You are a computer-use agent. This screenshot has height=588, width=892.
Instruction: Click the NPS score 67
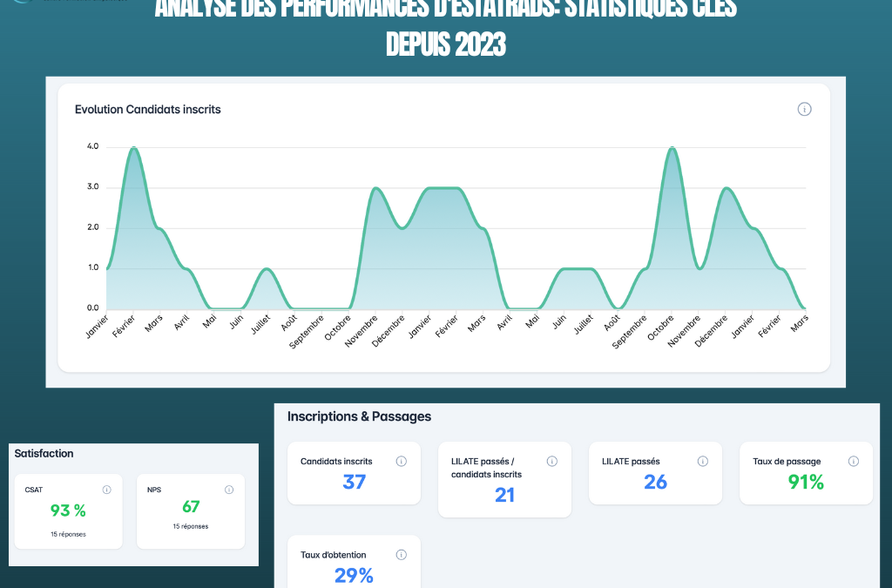[x=191, y=506]
